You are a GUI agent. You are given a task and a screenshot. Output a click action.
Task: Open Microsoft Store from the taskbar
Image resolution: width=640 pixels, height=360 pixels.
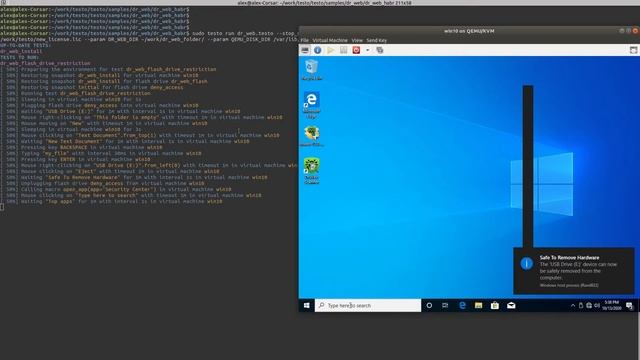point(495,305)
